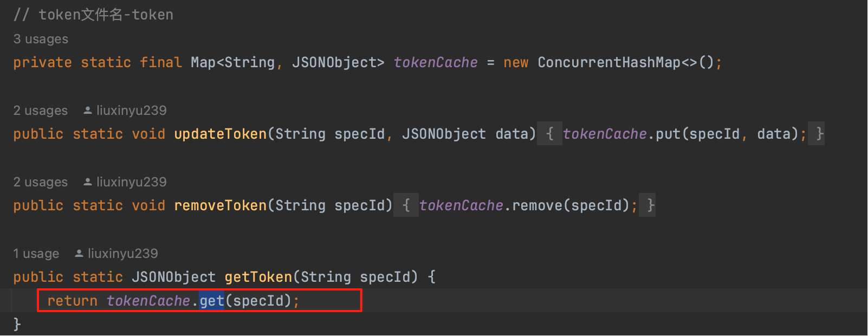
Task: Click the highlighted "get" method call
Action: coord(211,301)
